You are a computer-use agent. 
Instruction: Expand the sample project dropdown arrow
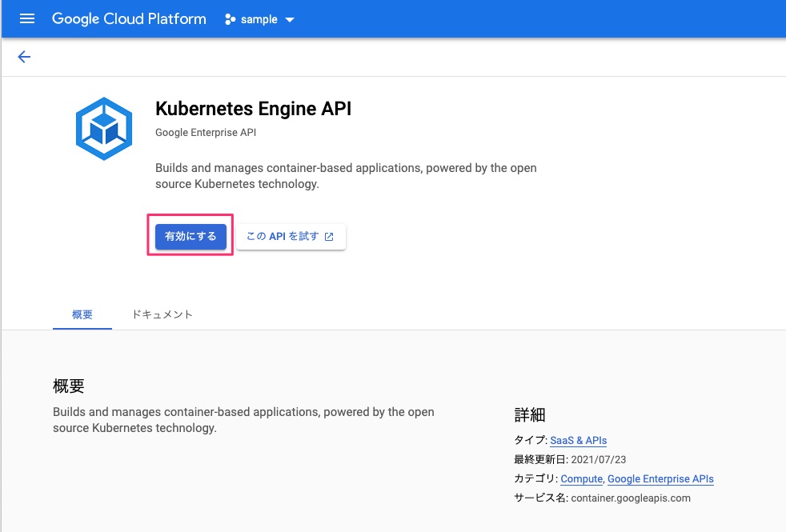coord(290,20)
